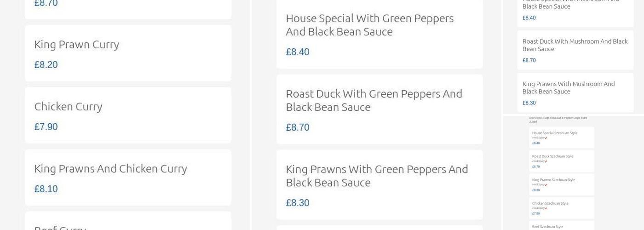644x230 pixels.
Task: Click the £7.90 Chicken Curry price
Action: 46,127
